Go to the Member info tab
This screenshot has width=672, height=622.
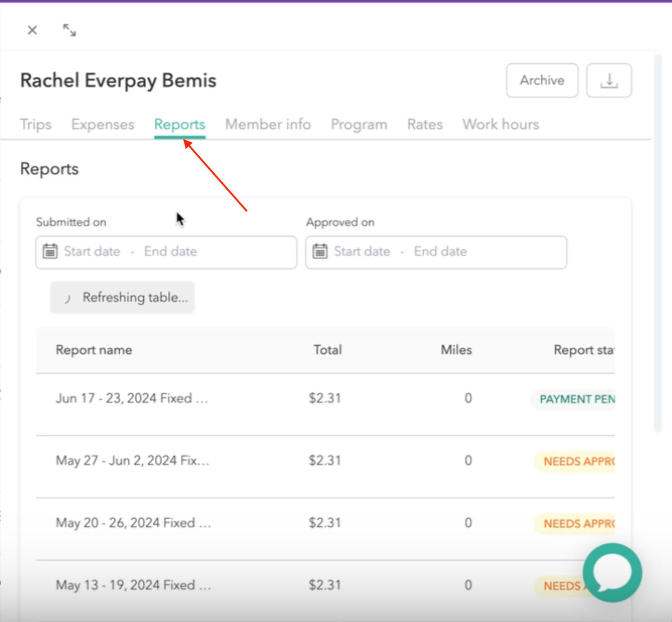268,125
